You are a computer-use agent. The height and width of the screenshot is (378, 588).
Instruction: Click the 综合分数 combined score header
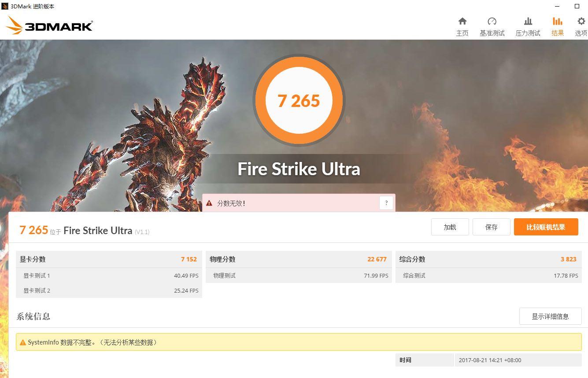click(412, 259)
